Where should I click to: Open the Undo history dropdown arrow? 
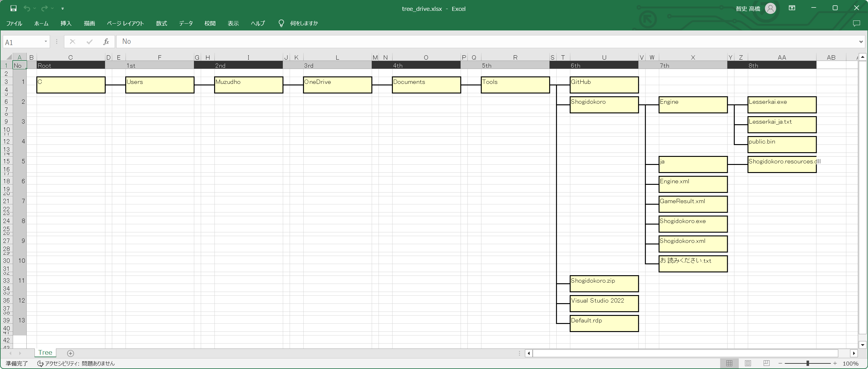point(35,8)
